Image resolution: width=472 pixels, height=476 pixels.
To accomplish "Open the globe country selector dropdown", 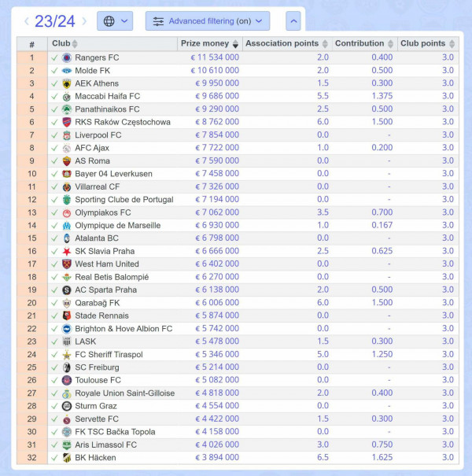I will tap(115, 21).
